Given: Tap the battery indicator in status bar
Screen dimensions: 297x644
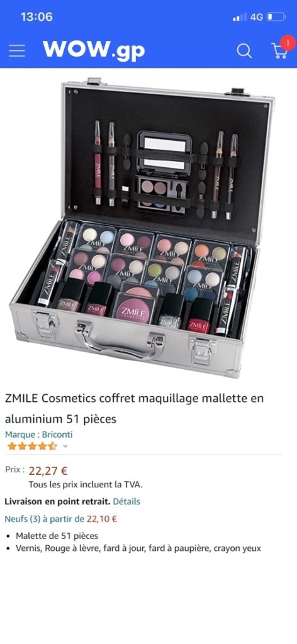Looking at the screenshot, I should click(276, 17).
